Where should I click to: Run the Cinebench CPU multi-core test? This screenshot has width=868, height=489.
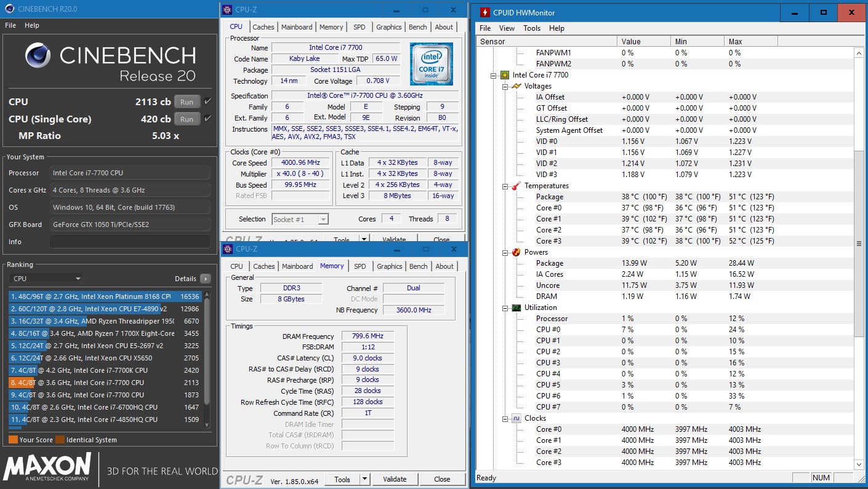187,102
